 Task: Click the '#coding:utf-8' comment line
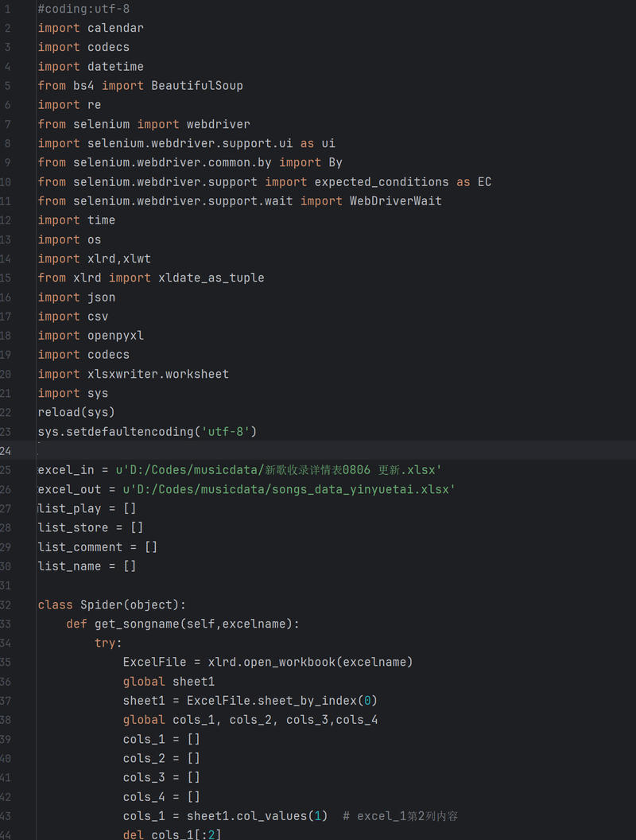click(x=83, y=9)
